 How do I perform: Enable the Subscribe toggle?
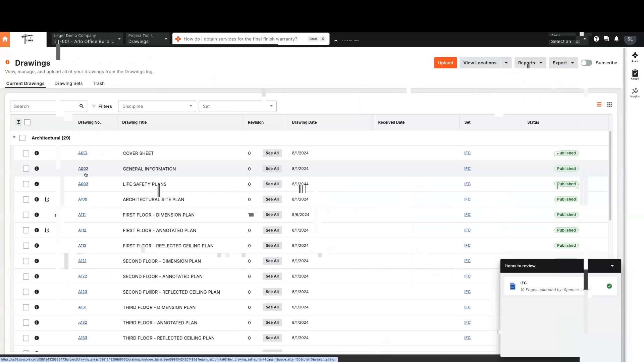(586, 63)
